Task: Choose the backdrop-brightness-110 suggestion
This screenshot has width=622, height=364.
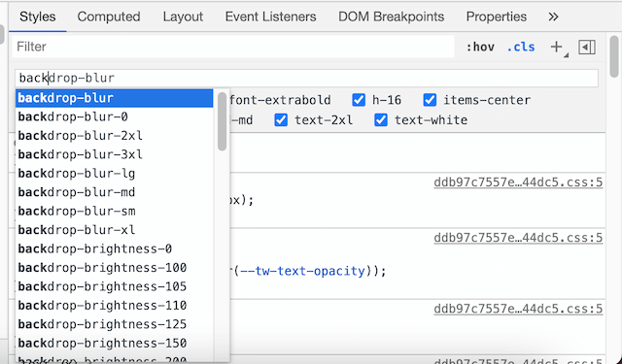Action: pyautogui.click(x=115, y=306)
